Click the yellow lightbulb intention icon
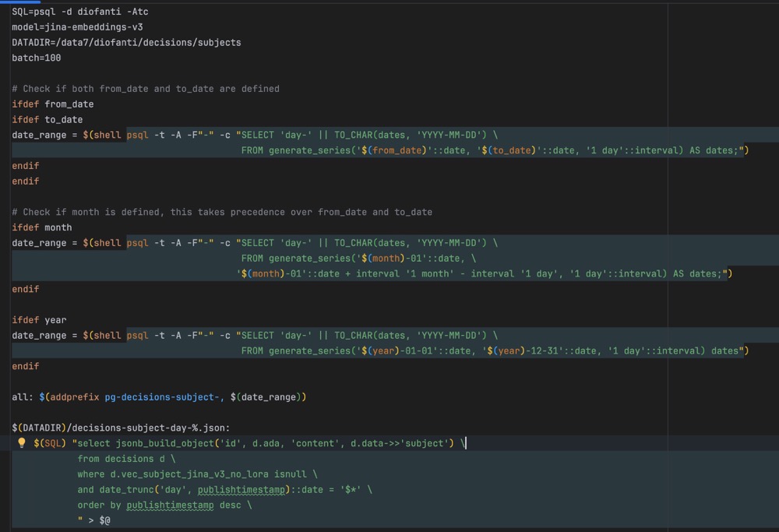This screenshot has width=779, height=532. pyautogui.click(x=21, y=442)
